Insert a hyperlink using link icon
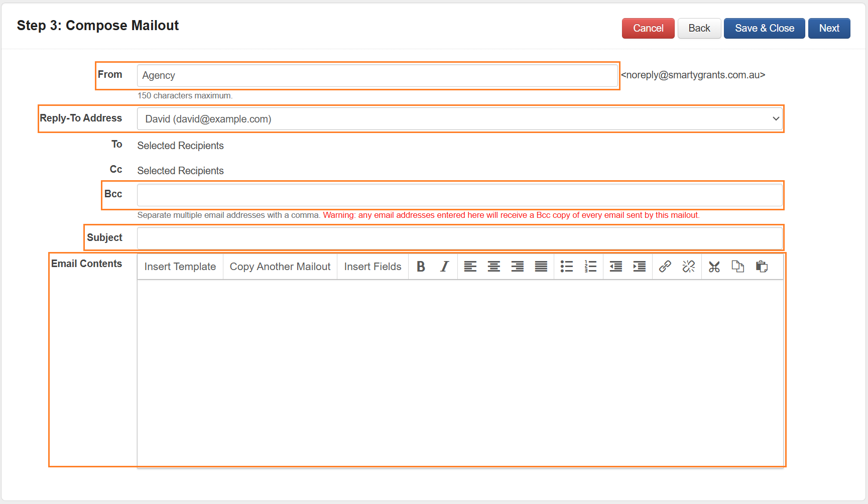The width and height of the screenshot is (868, 504). (665, 267)
